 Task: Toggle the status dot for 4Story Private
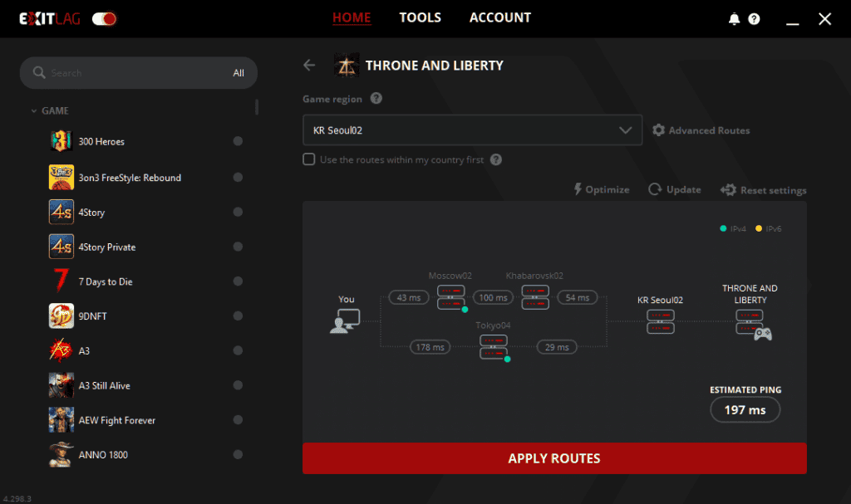point(238,247)
